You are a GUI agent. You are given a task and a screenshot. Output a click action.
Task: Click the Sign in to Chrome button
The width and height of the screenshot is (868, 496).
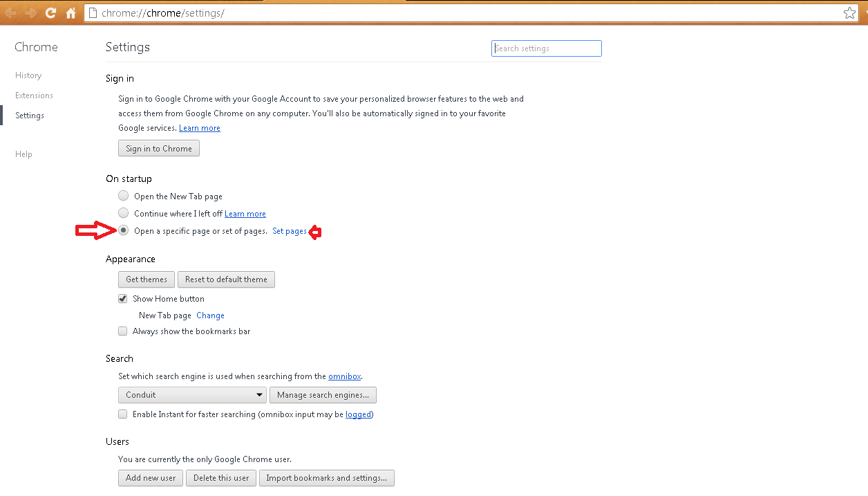pyautogui.click(x=159, y=149)
